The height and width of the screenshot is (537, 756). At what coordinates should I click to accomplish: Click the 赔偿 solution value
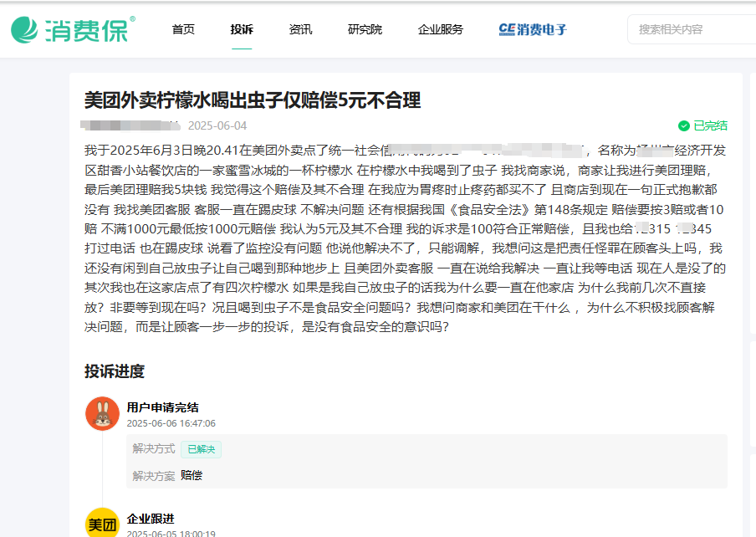(192, 475)
